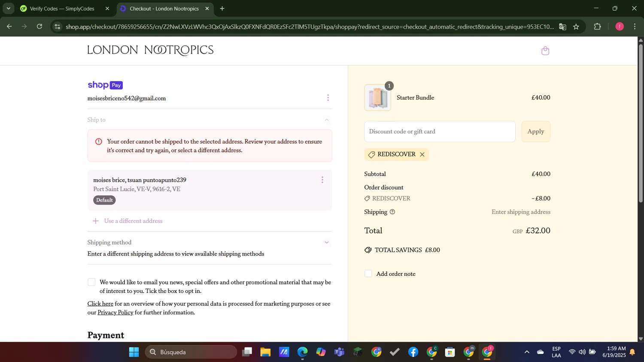
Task: Reload the checkout page
Action: point(39,27)
